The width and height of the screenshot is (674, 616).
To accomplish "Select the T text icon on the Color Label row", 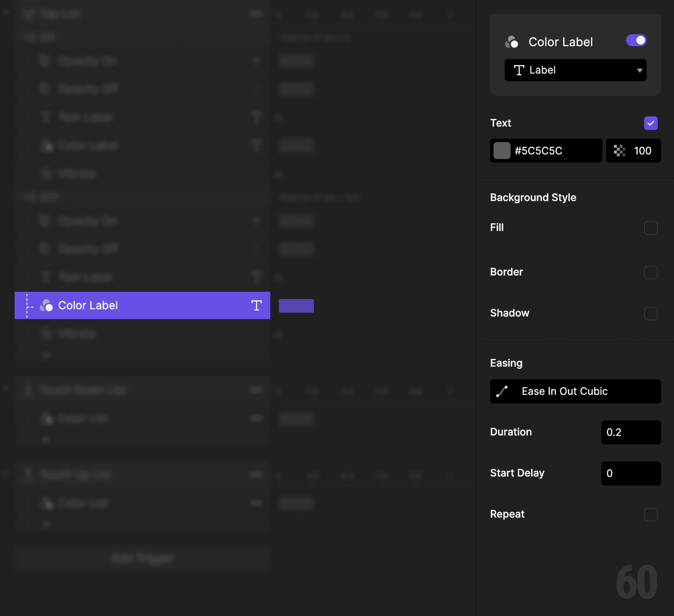I will coord(256,305).
